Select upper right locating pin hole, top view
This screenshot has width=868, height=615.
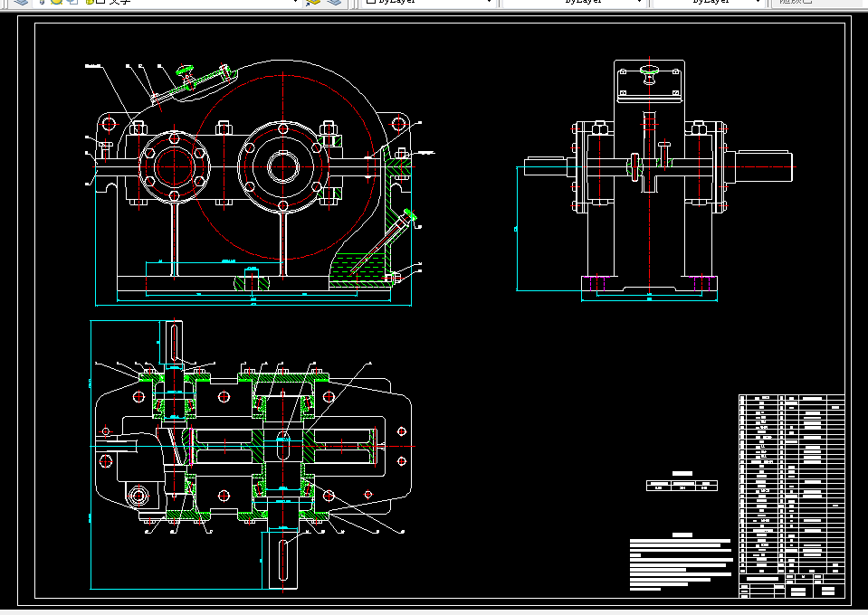(402, 431)
